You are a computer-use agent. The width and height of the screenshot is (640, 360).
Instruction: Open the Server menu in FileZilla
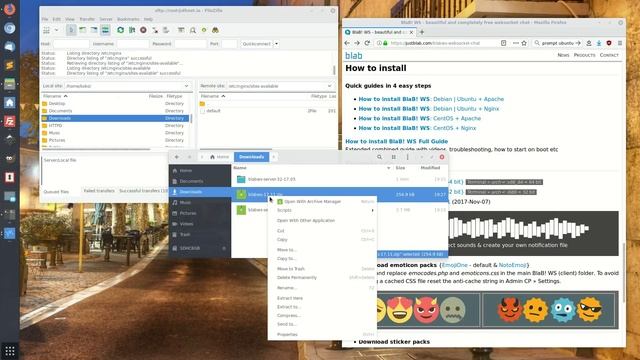click(106, 19)
